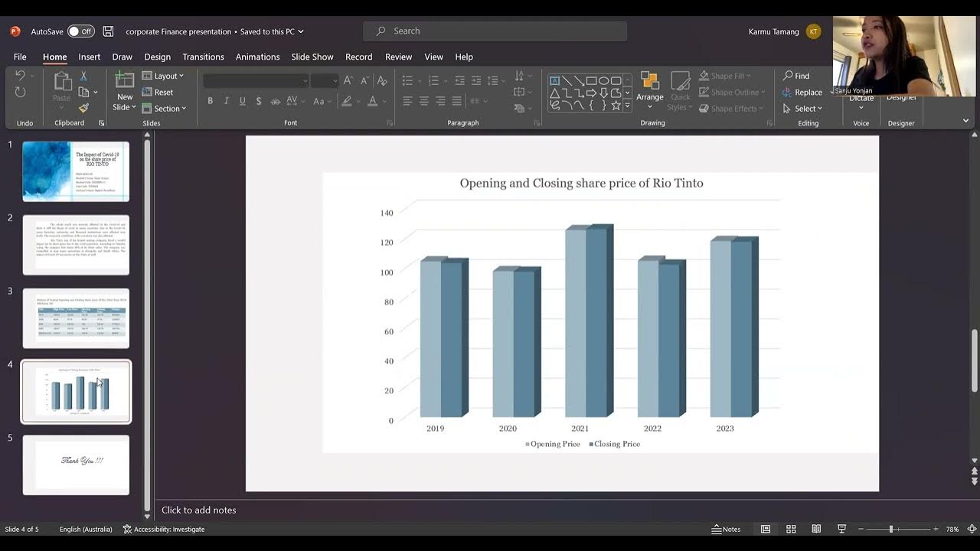980x551 pixels.
Task: Switch to Slide Sorter view
Action: (x=791, y=529)
